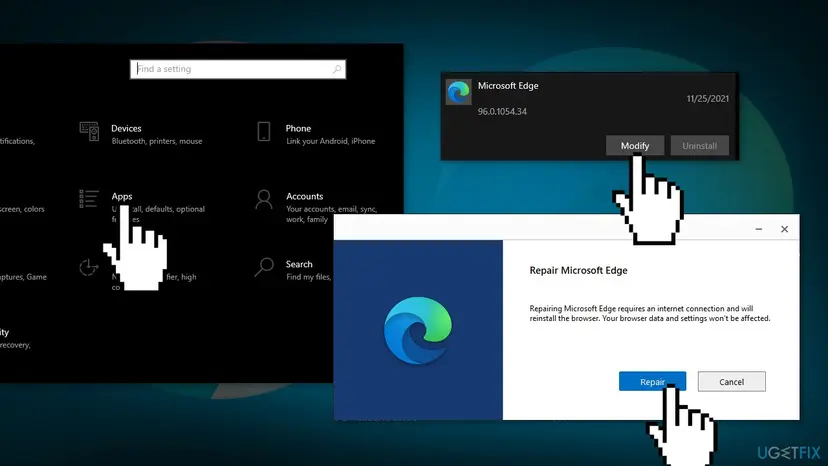Click the Find a setting search box

(238, 69)
